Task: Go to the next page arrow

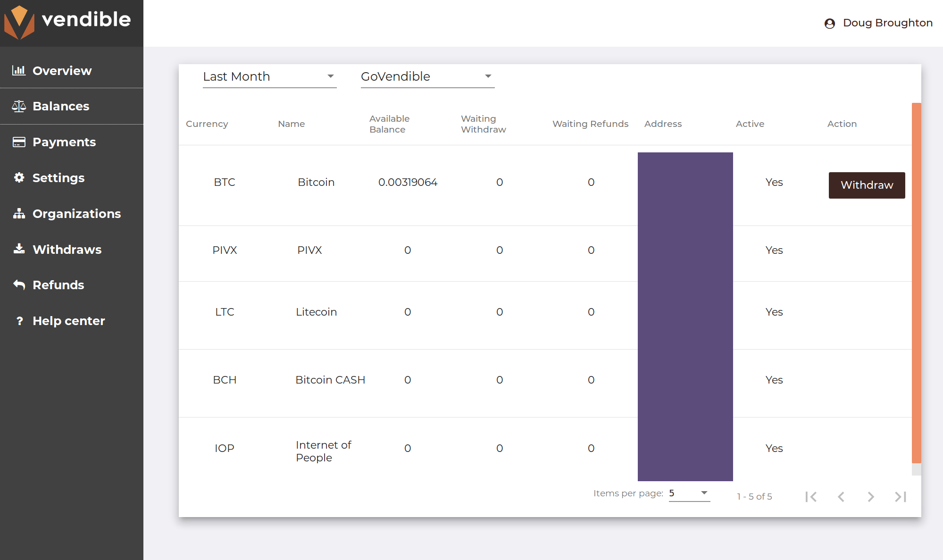Action: (871, 496)
